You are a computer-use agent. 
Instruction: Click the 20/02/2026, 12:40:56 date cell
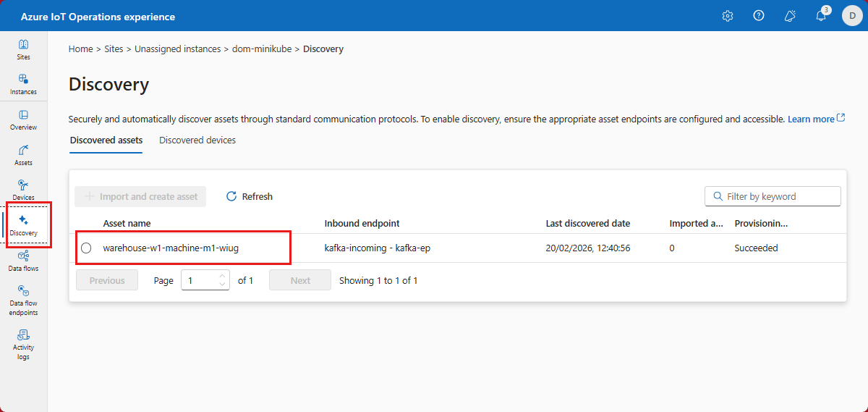coord(590,248)
